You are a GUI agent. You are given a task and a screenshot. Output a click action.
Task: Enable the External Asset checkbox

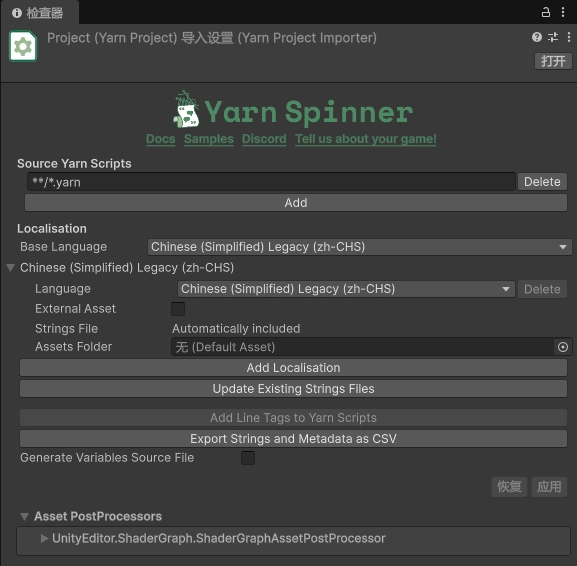click(178, 309)
